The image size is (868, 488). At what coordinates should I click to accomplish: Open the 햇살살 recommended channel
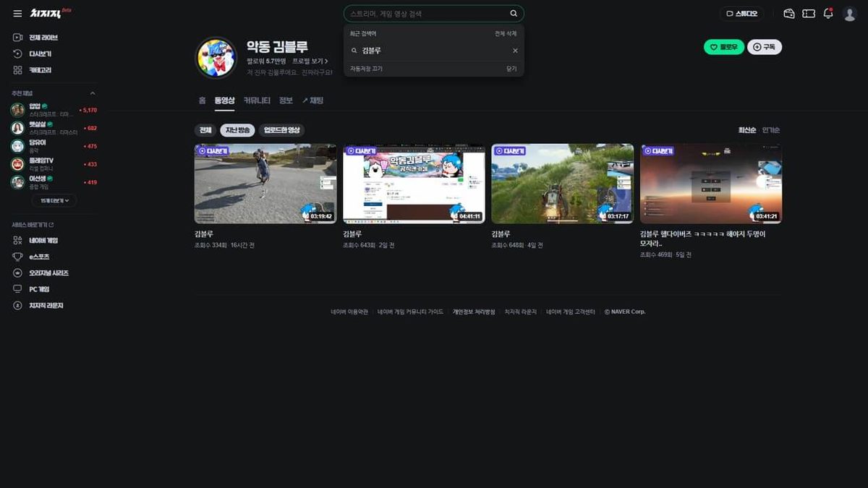(54, 128)
